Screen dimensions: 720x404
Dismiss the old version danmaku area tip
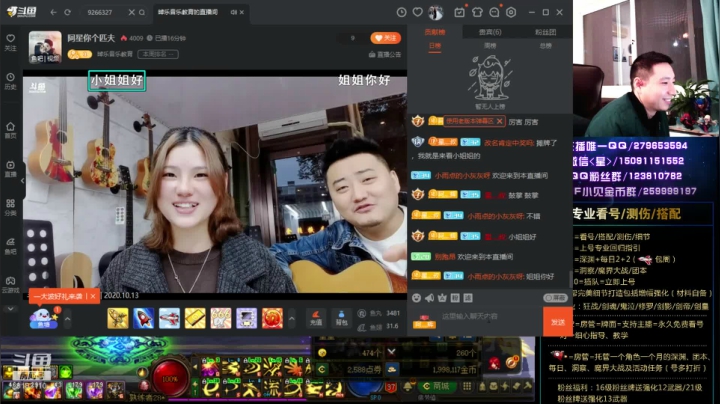(x=500, y=121)
